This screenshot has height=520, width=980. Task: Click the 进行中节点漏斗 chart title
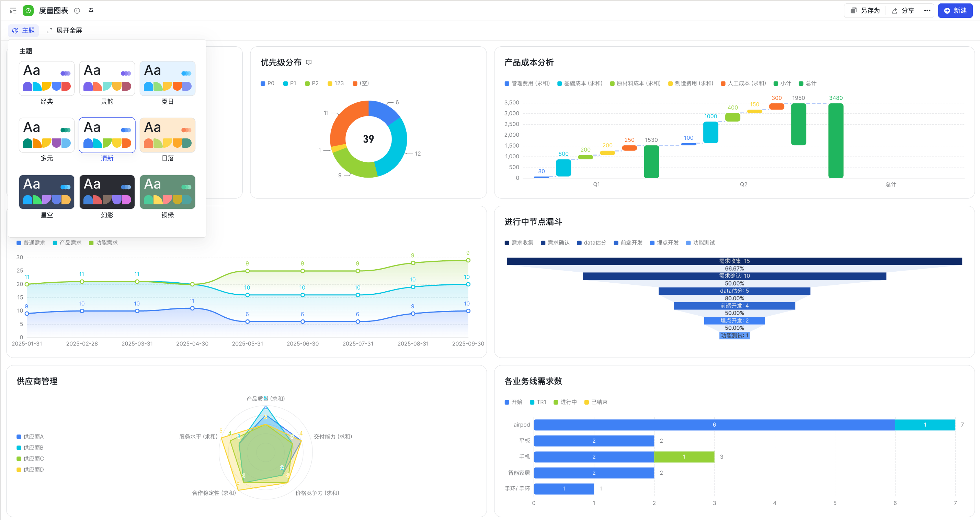pyautogui.click(x=533, y=222)
